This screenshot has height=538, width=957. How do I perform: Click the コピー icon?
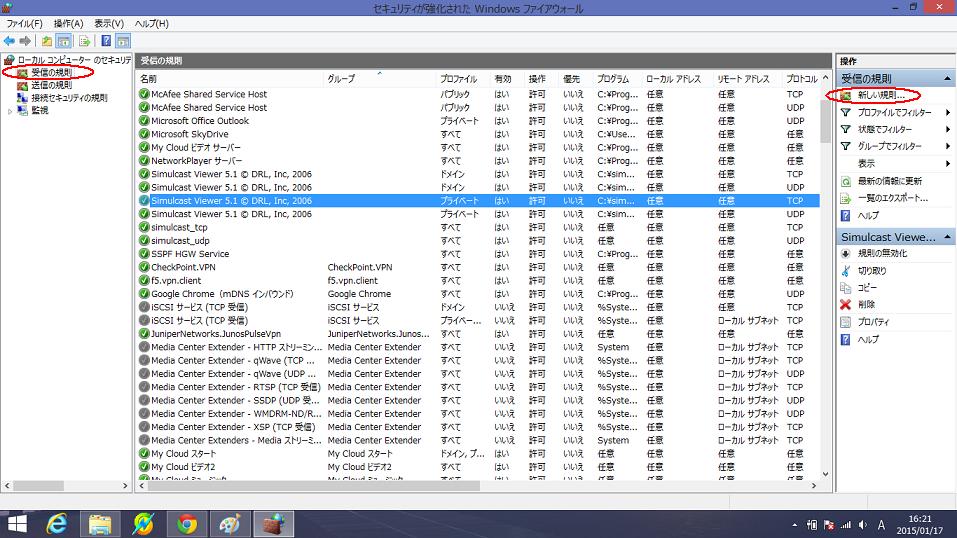(x=846, y=288)
